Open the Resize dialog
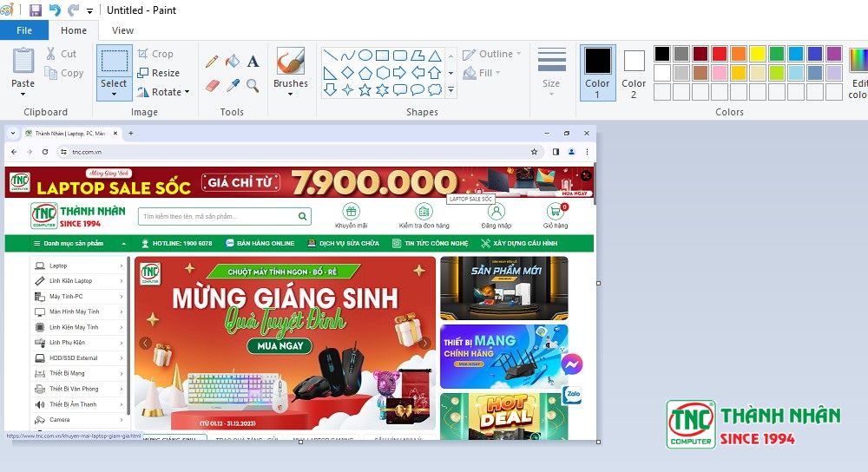 pyautogui.click(x=158, y=73)
